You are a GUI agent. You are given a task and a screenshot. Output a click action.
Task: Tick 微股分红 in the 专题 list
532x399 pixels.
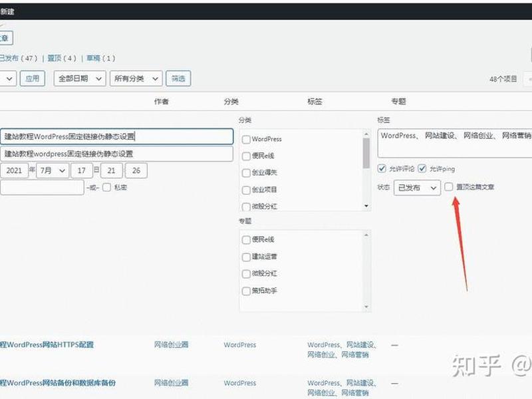pyautogui.click(x=246, y=274)
